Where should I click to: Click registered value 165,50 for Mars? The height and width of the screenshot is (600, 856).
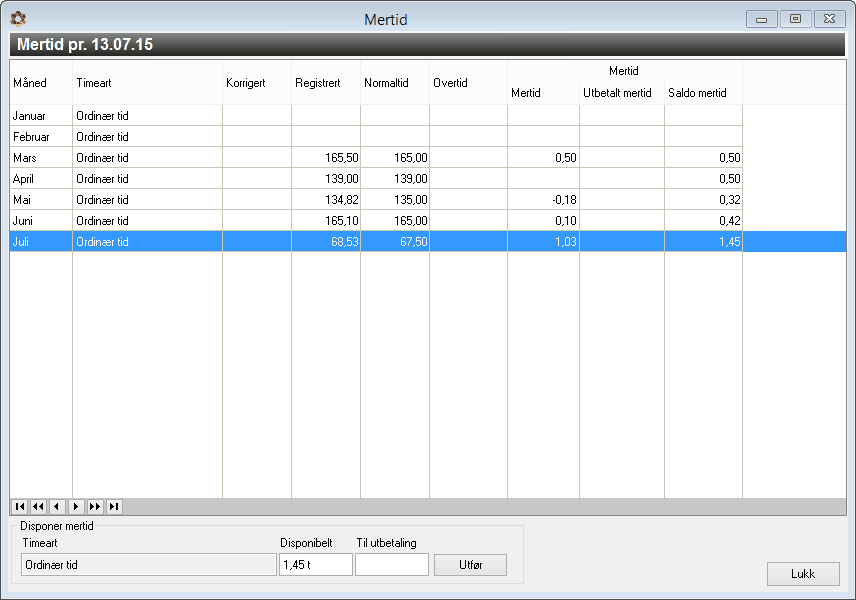pos(342,158)
